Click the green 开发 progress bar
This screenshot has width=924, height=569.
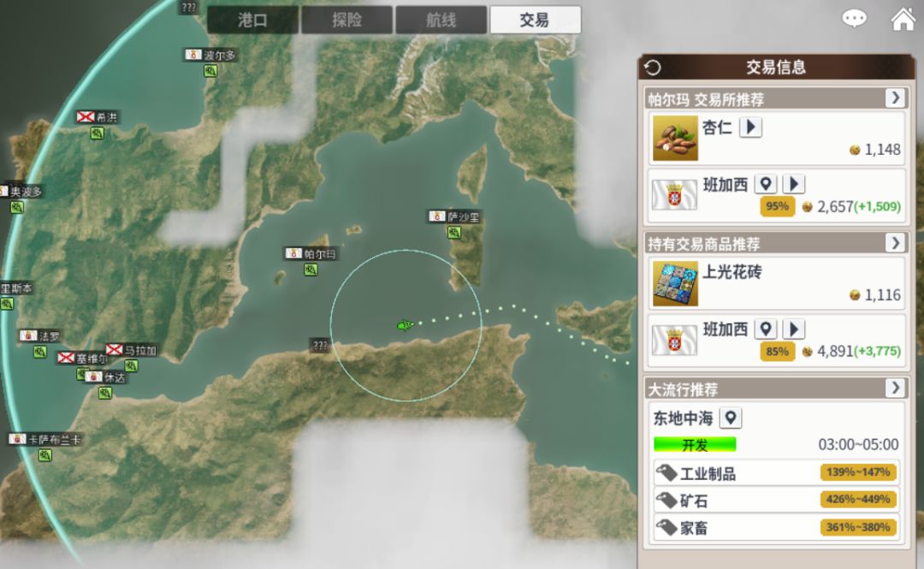click(x=695, y=445)
